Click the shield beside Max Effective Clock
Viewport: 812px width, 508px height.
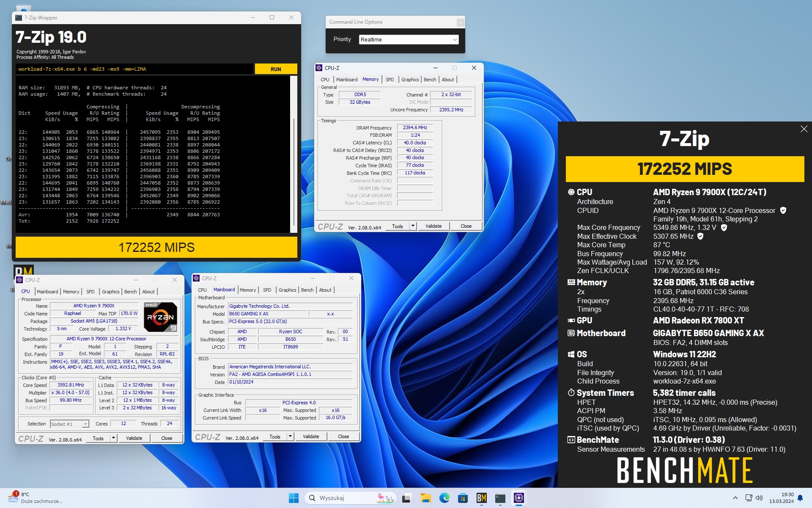(700, 236)
